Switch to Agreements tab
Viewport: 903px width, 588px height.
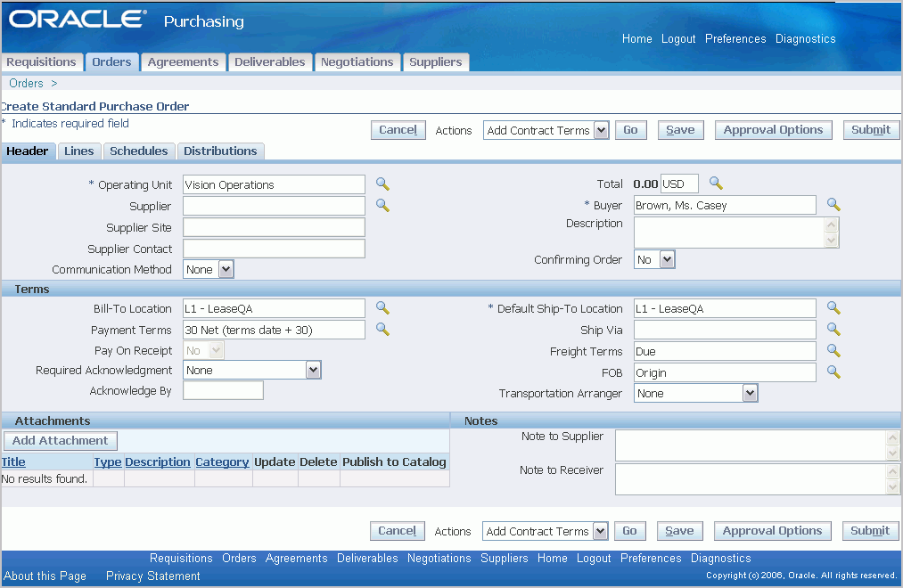point(183,61)
